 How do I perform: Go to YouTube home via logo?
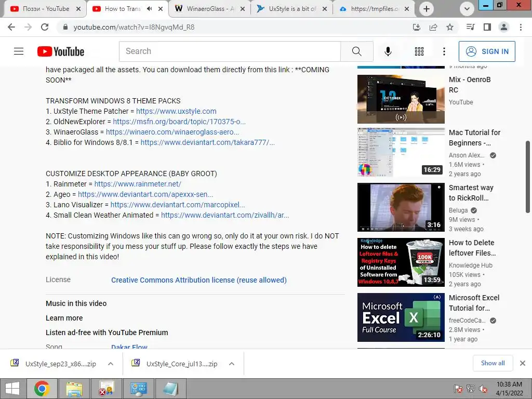(x=61, y=51)
